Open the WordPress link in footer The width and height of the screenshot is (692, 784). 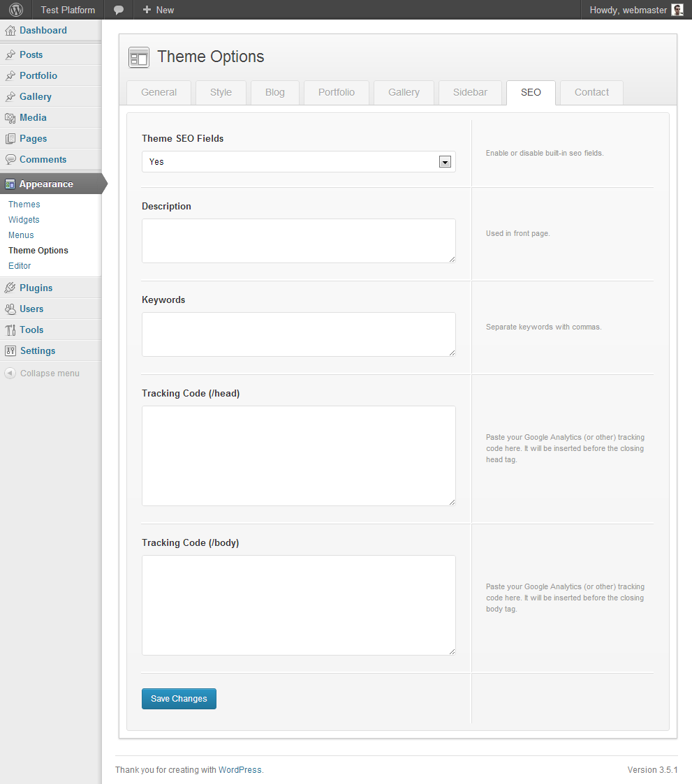240,770
